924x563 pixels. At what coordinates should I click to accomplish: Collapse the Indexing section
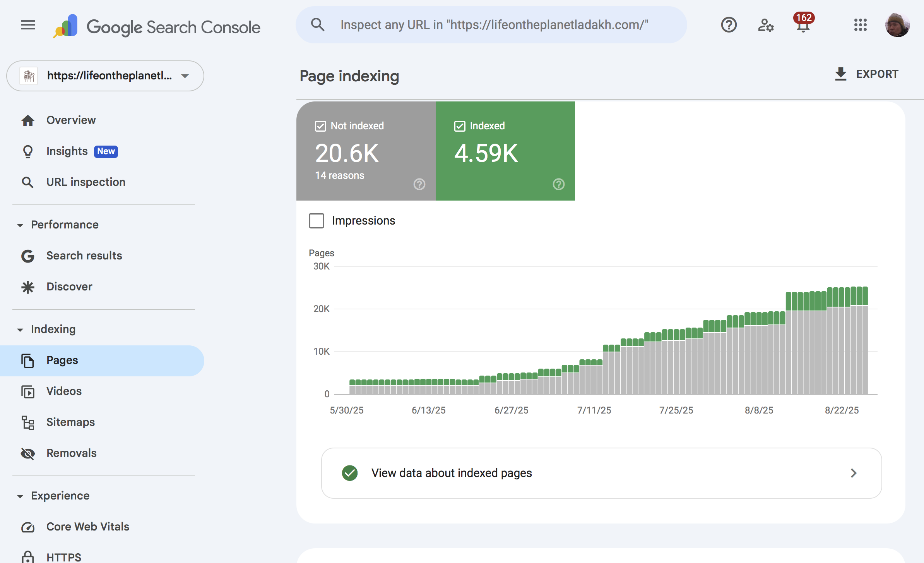point(20,330)
